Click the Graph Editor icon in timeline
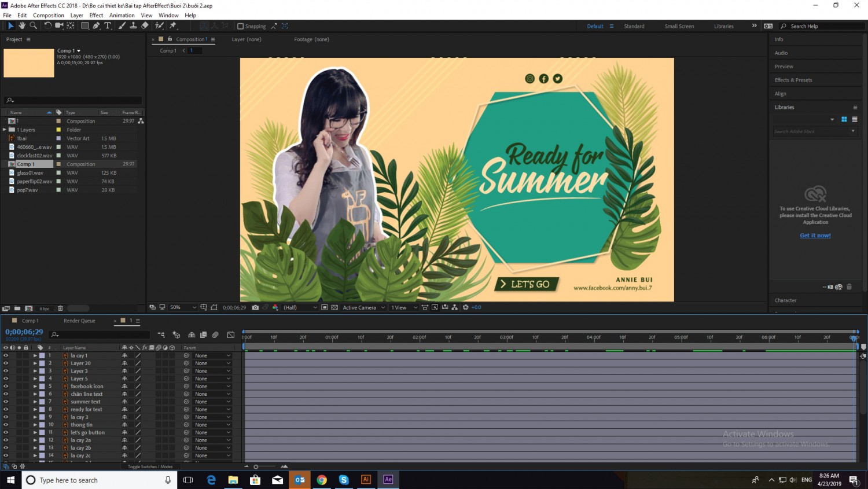This screenshot has width=868, height=489. (x=231, y=334)
